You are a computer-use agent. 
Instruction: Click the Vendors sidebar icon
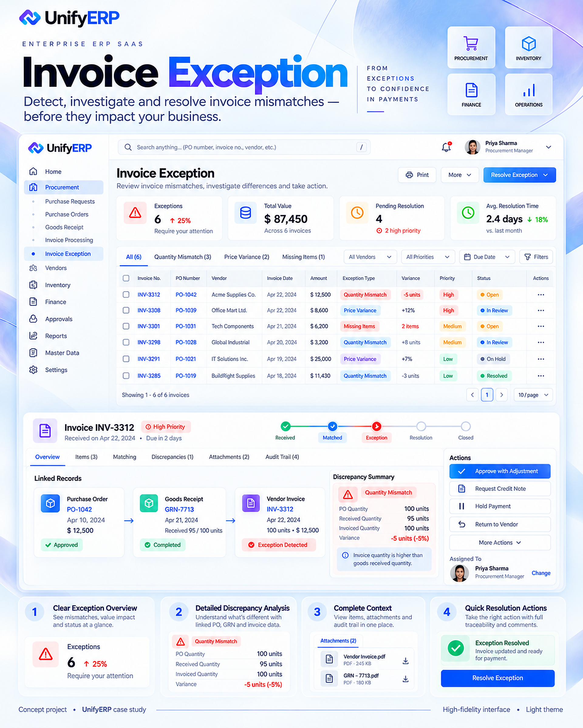33,268
